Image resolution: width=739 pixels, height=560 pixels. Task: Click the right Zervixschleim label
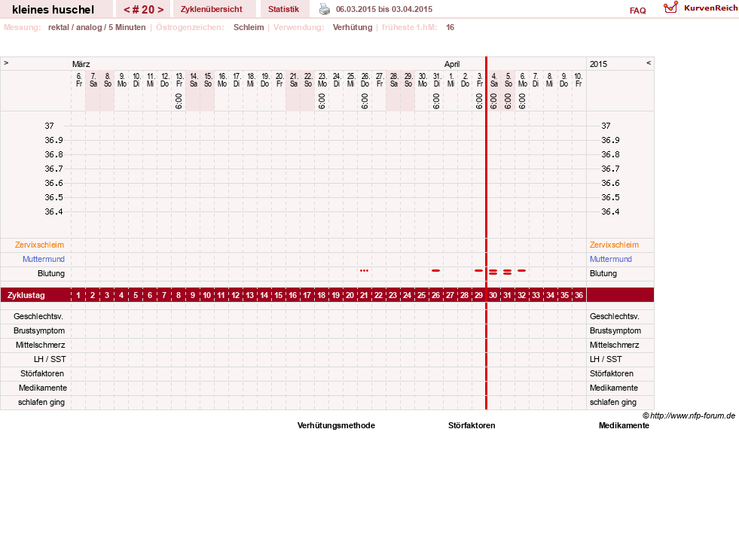614,245
